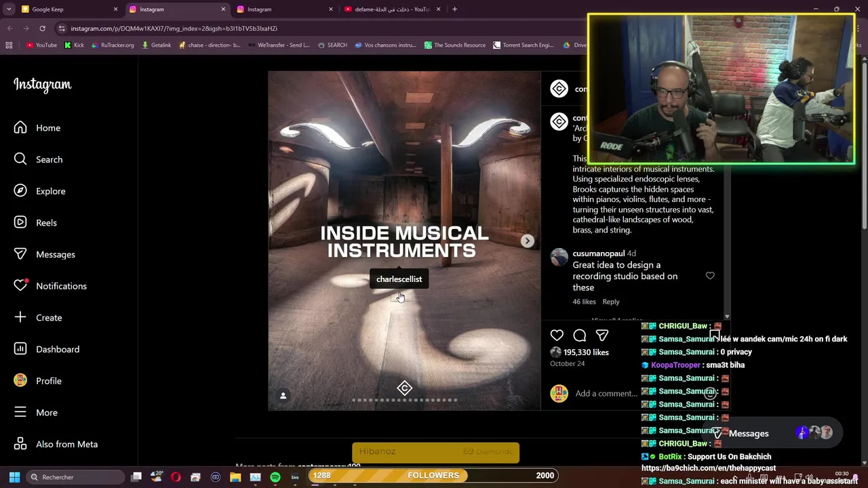Open Profile in sidebar
Screen dimensions: 868x488
pos(38,381)
